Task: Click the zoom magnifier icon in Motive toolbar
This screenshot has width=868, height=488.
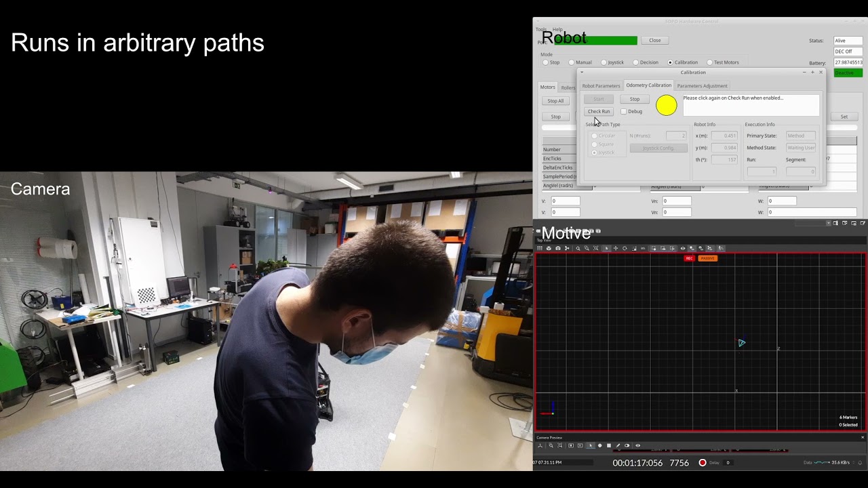Action: [578, 248]
